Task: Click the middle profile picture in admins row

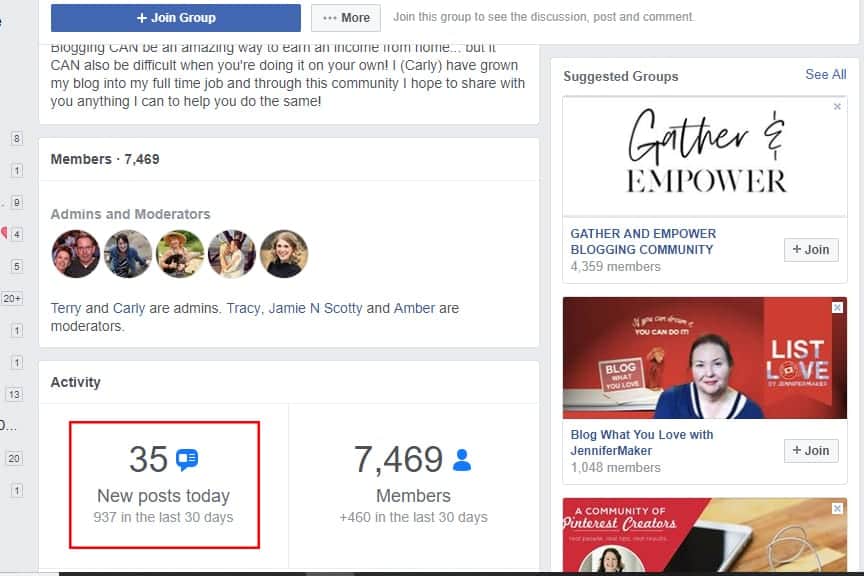Action: [180, 254]
